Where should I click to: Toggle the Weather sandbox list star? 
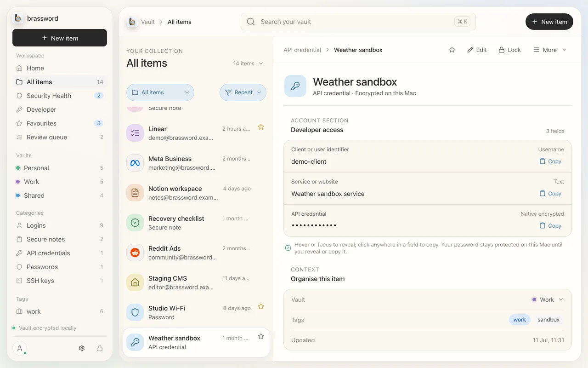tap(261, 336)
